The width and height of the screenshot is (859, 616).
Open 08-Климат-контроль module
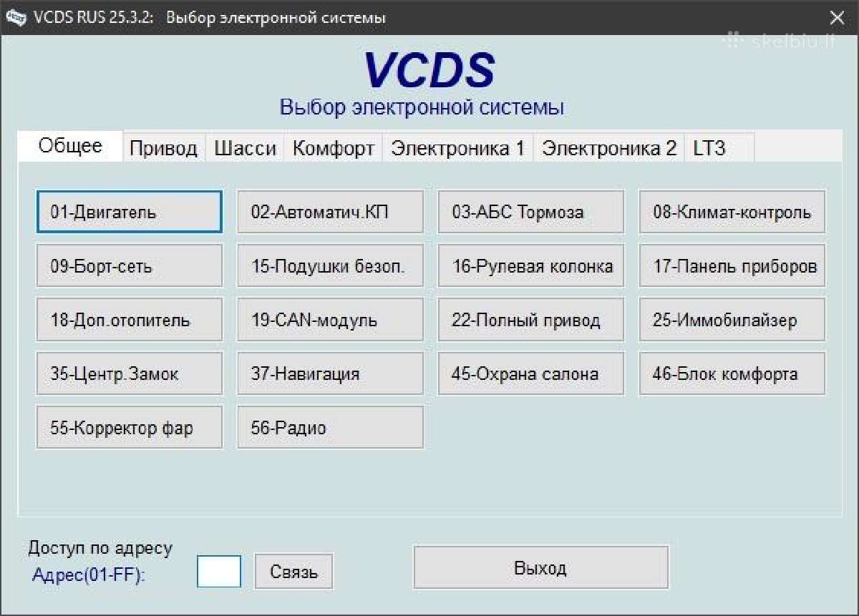[x=732, y=212]
